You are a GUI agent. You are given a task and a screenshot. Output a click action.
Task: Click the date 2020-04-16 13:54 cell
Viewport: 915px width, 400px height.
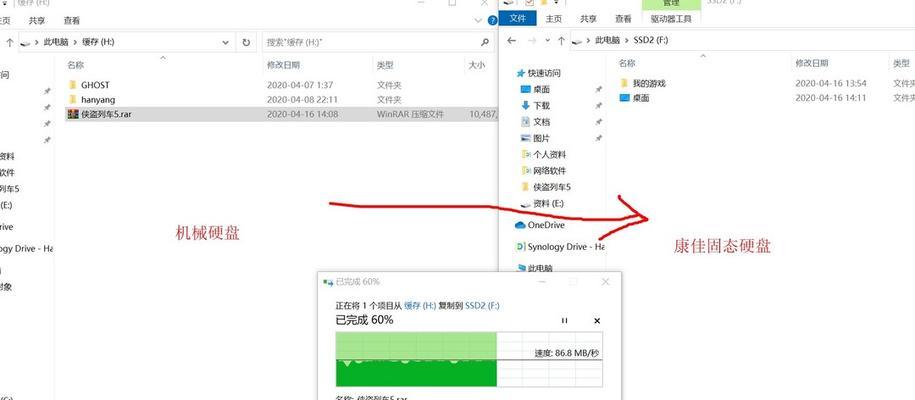tap(830, 84)
